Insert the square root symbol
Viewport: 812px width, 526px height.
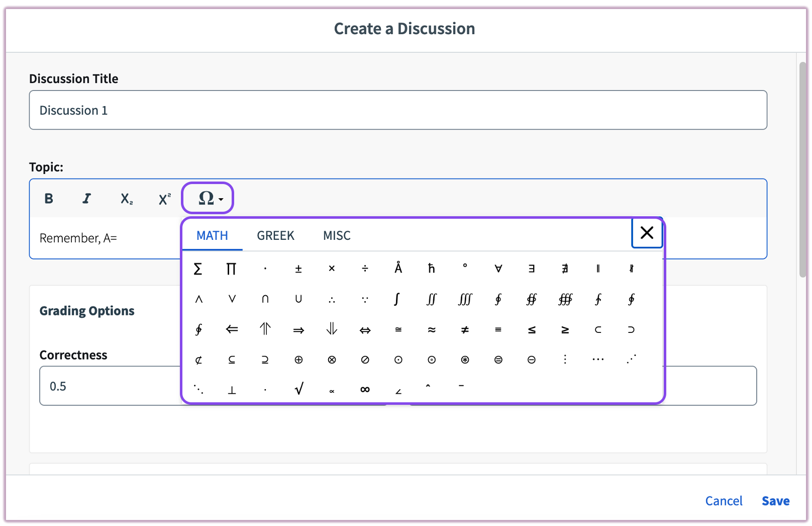pyautogui.click(x=298, y=387)
